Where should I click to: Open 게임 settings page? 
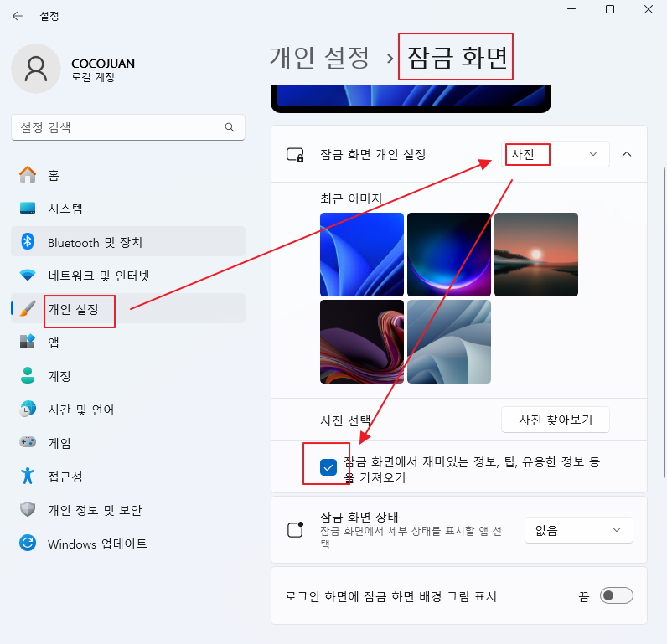click(x=128, y=442)
